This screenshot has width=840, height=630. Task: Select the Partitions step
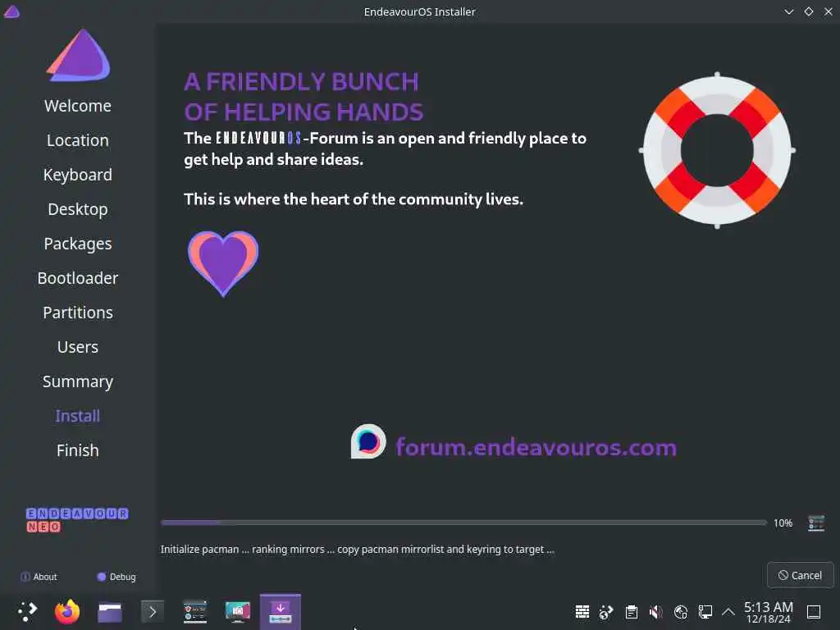tap(78, 313)
